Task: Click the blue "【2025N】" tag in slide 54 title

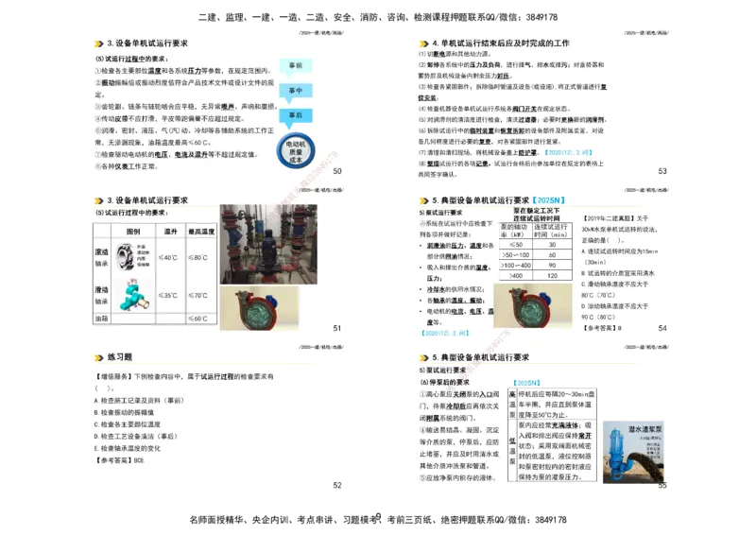Action: (x=548, y=200)
